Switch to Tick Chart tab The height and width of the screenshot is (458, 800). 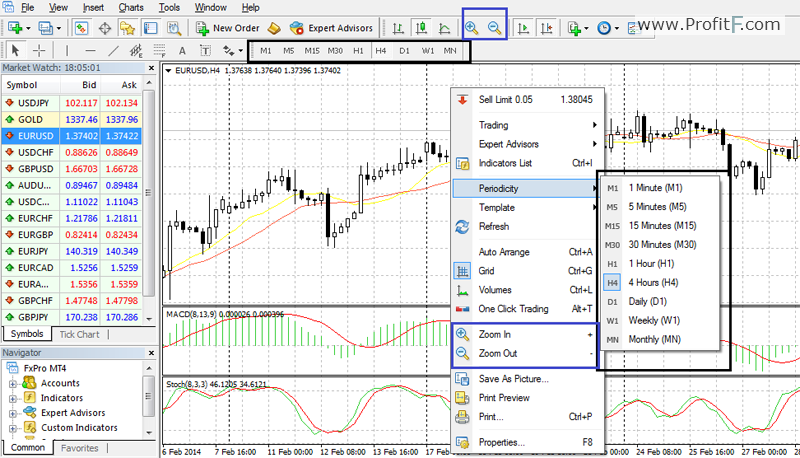[80, 335]
